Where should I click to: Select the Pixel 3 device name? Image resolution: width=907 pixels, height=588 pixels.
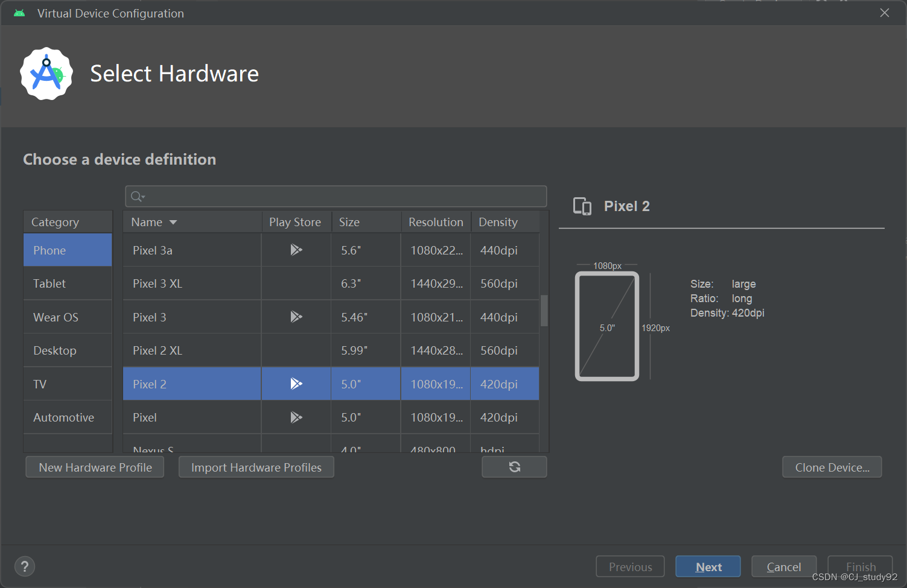click(x=150, y=317)
